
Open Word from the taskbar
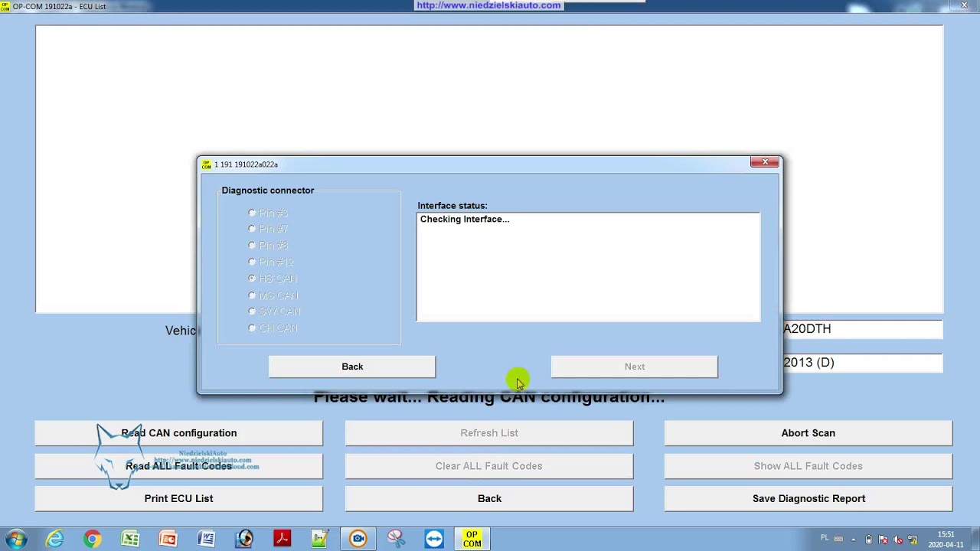[206, 539]
